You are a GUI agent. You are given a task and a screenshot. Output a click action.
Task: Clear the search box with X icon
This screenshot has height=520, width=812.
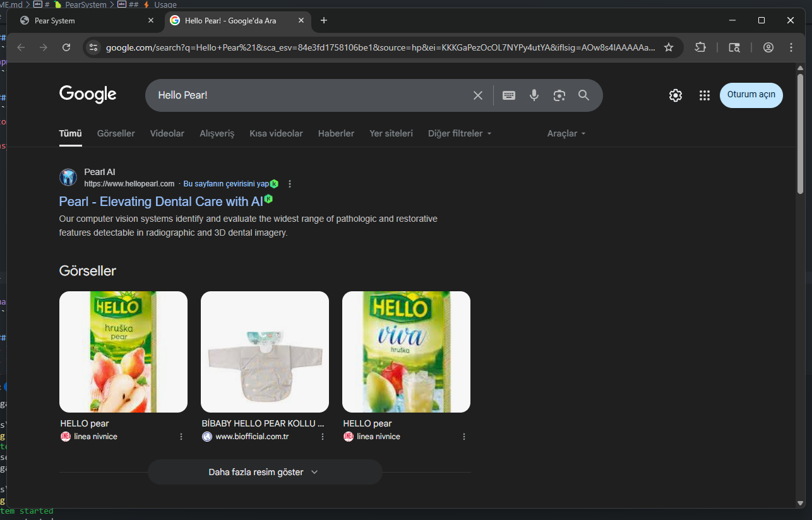[478, 95]
